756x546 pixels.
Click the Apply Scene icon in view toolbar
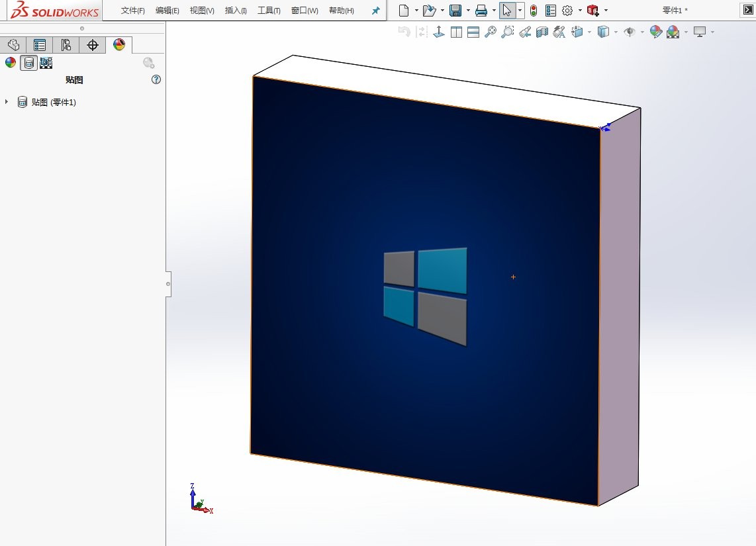673,32
